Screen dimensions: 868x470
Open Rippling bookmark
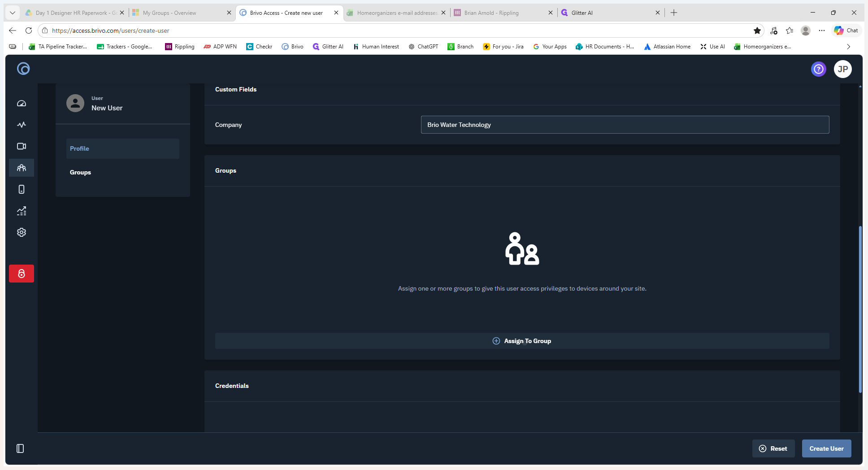pos(180,47)
